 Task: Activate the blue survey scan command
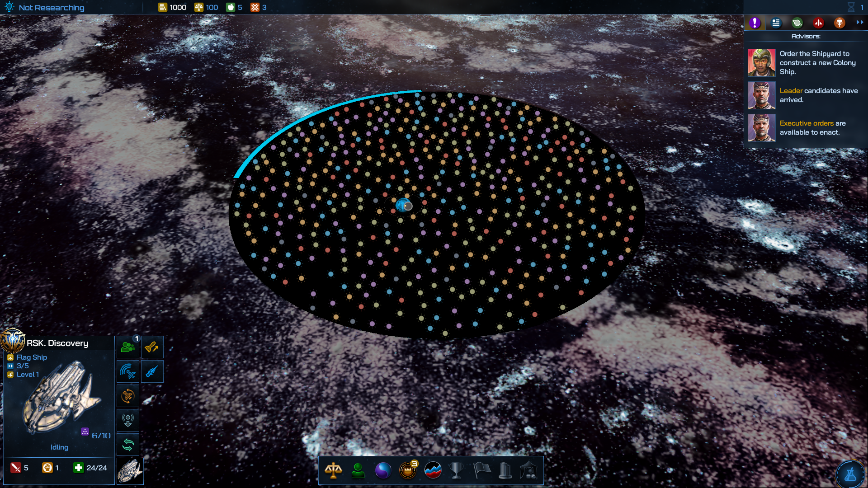[x=128, y=371]
